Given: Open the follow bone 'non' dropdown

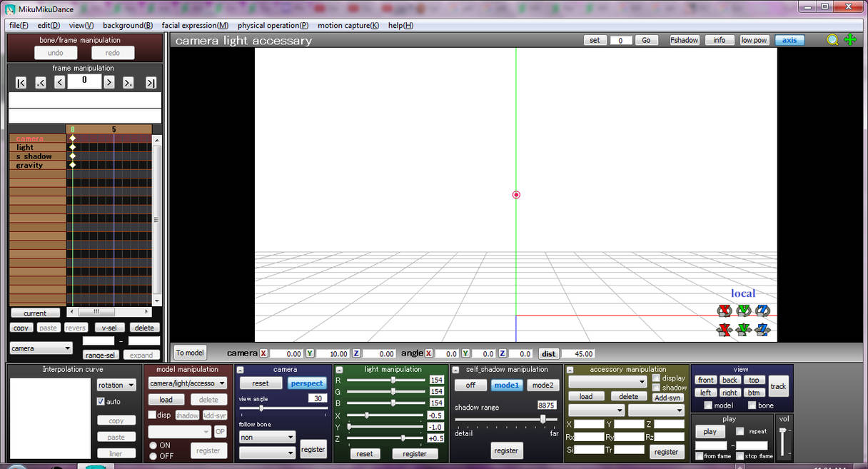Looking at the screenshot, I should click(267, 437).
